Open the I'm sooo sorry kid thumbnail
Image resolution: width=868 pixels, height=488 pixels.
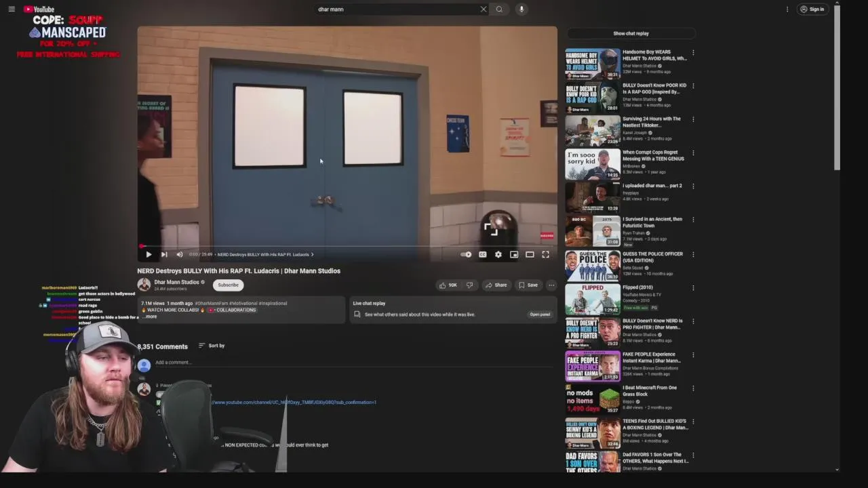point(593,165)
